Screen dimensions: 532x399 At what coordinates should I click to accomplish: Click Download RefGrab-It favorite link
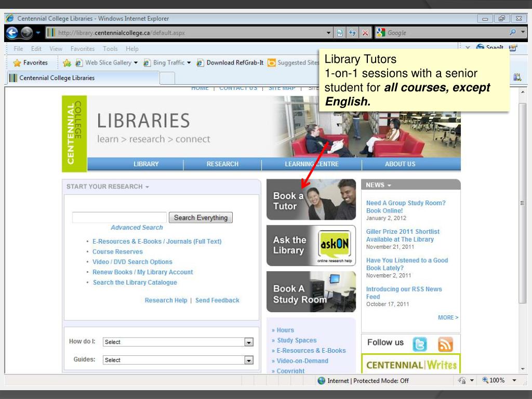pos(230,63)
